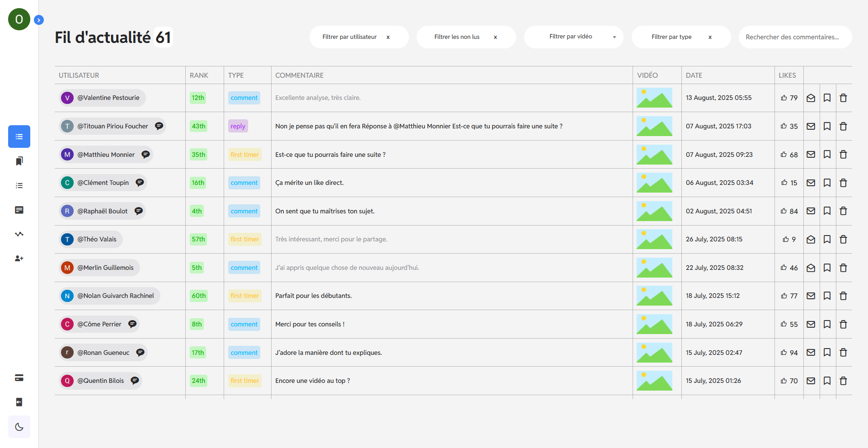Delete Clément Toupin's comment

pyautogui.click(x=843, y=183)
